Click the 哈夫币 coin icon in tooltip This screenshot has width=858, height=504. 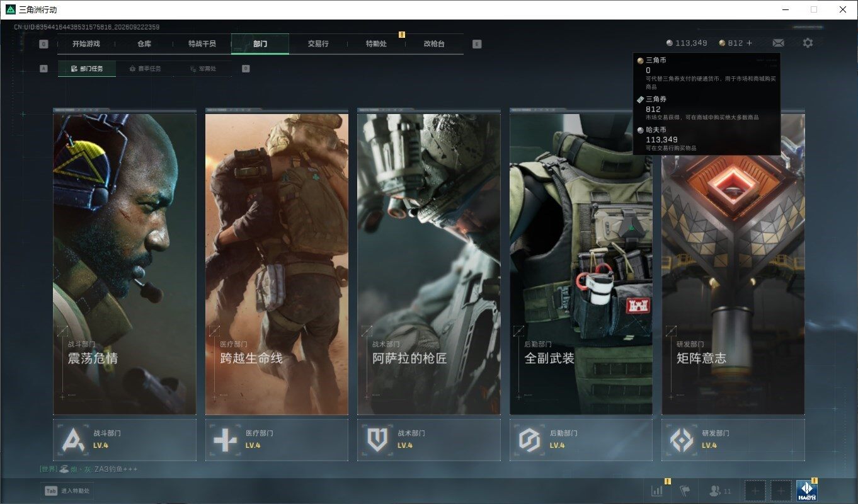pos(640,130)
